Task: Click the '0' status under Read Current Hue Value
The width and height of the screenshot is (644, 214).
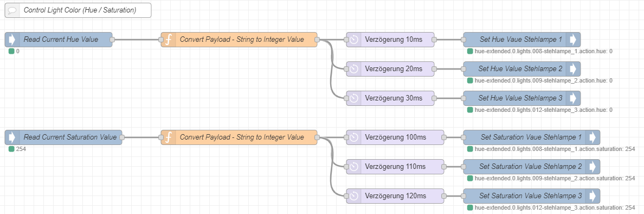Action: point(18,52)
